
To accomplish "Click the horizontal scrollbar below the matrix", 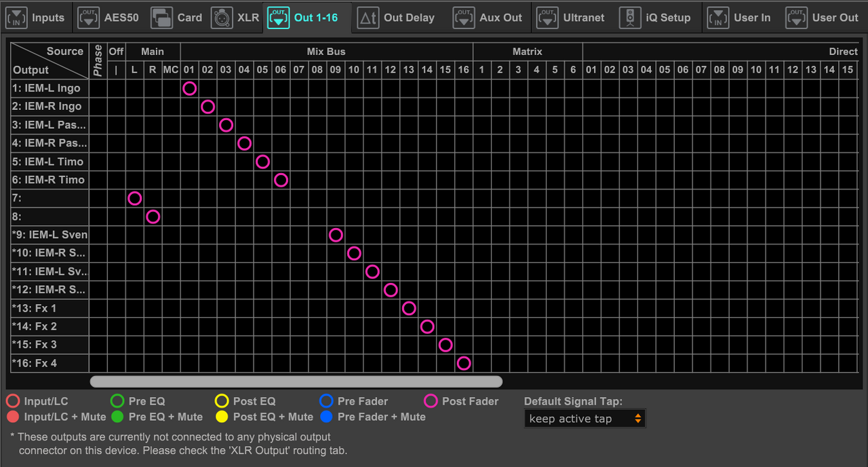I will pyautogui.click(x=296, y=381).
